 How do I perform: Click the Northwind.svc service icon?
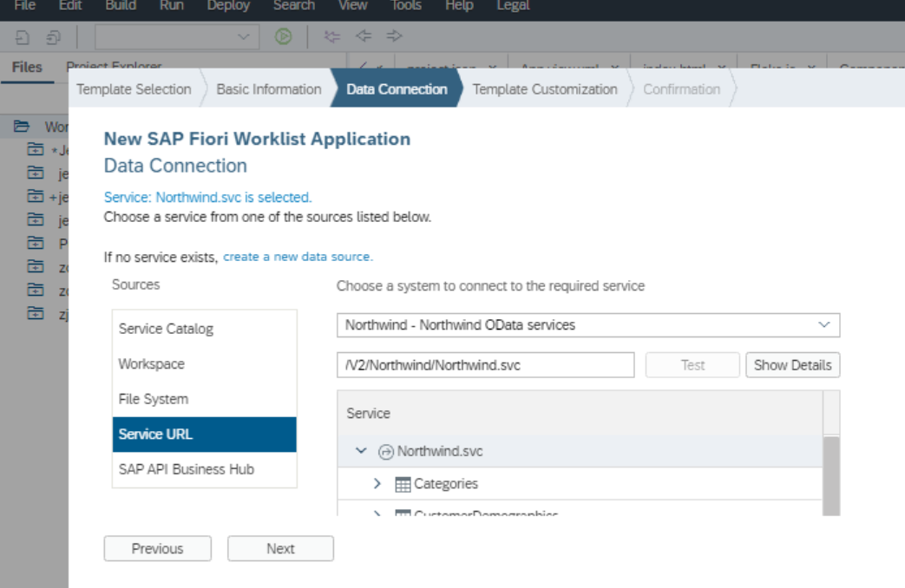385,452
